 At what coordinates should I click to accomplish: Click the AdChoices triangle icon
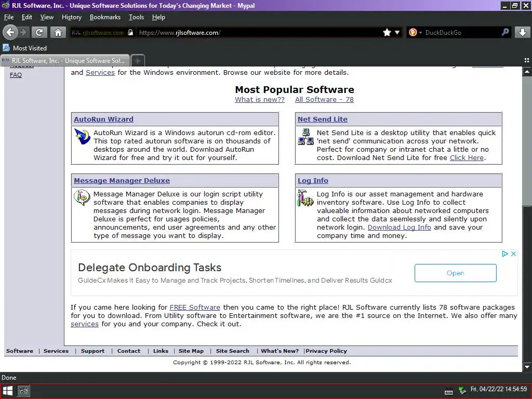505,254
